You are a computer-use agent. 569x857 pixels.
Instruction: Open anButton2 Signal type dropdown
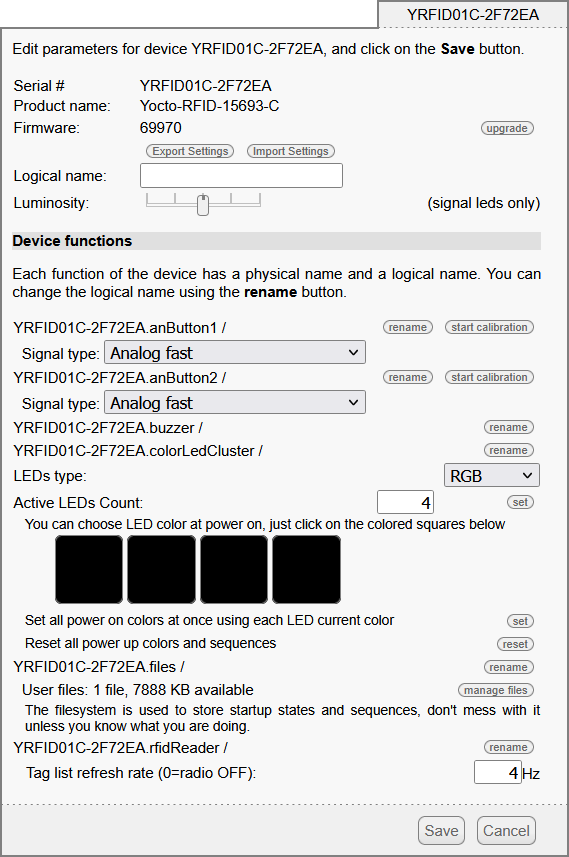click(235, 403)
